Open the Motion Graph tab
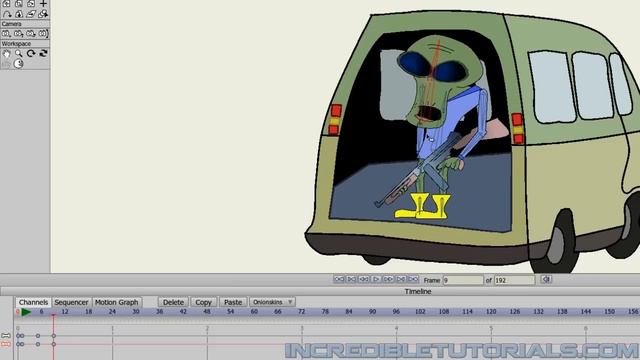This screenshot has width=640, height=360. click(116, 302)
